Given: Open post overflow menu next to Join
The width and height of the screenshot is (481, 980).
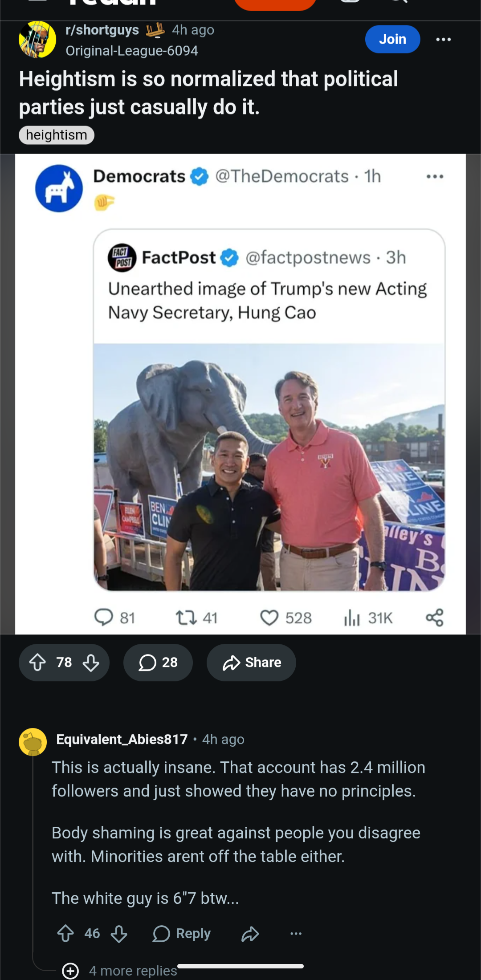Looking at the screenshot, I should (x=443, y=40).
